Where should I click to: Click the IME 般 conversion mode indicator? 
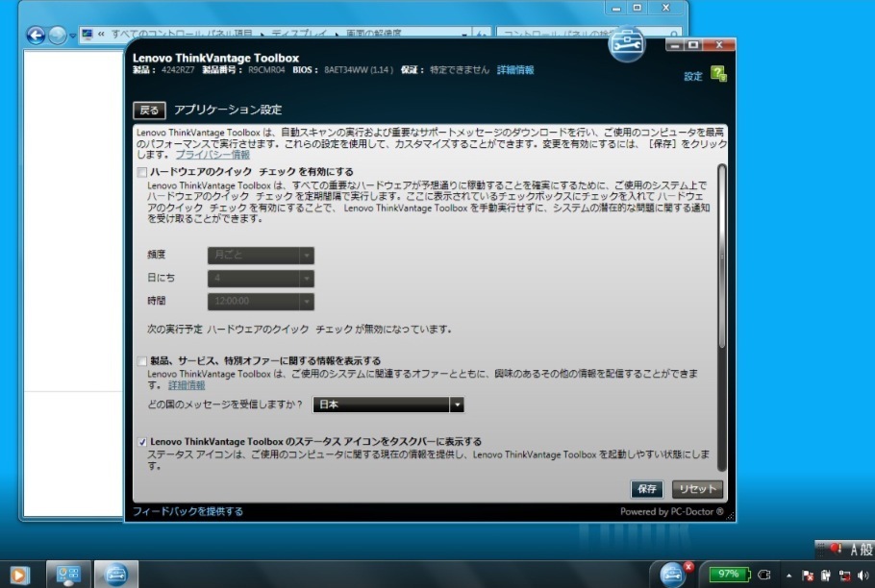866,551
